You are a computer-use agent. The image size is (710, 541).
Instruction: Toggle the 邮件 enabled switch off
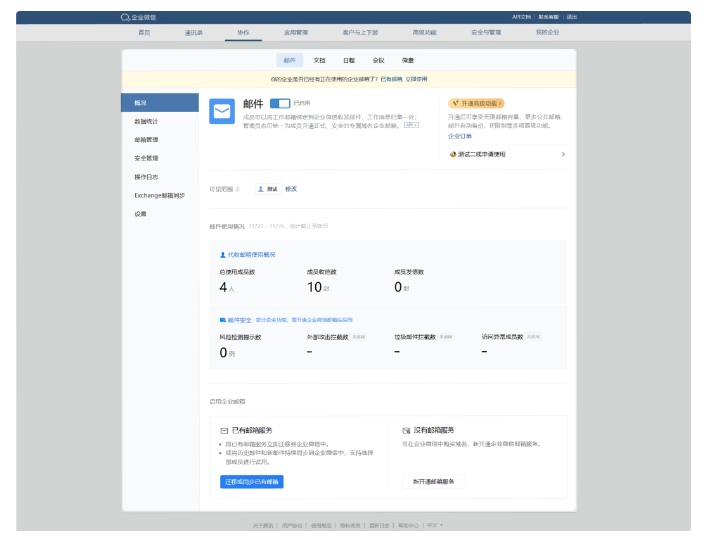coord(280,103)
